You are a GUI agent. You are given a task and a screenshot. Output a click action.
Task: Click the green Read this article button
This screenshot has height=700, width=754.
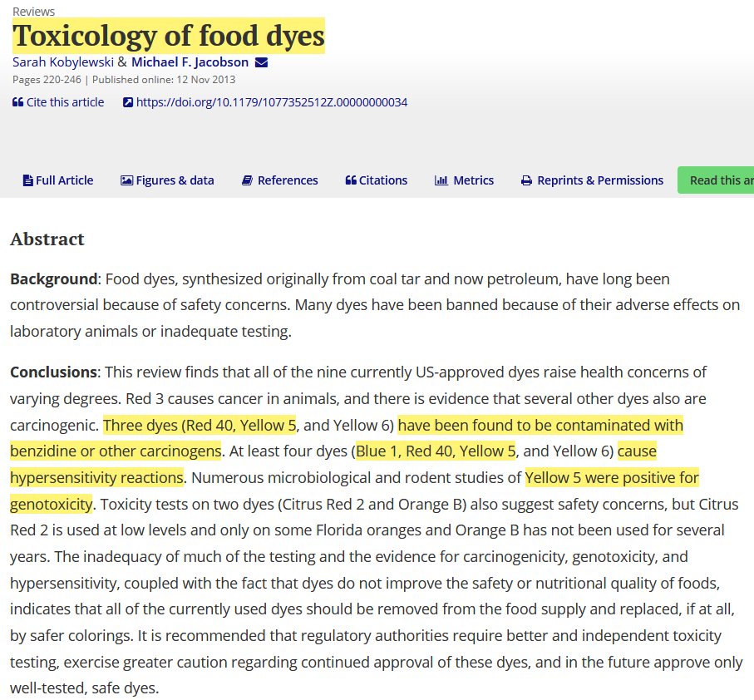click(716, 180)
